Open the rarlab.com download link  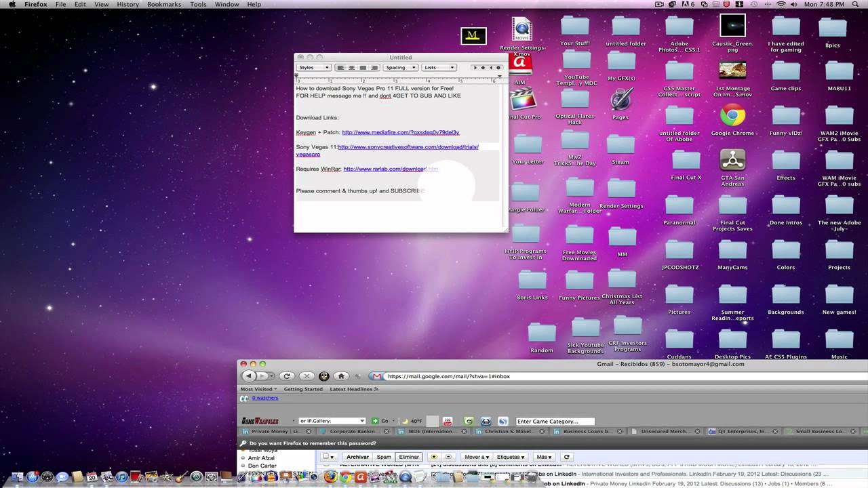391,169
